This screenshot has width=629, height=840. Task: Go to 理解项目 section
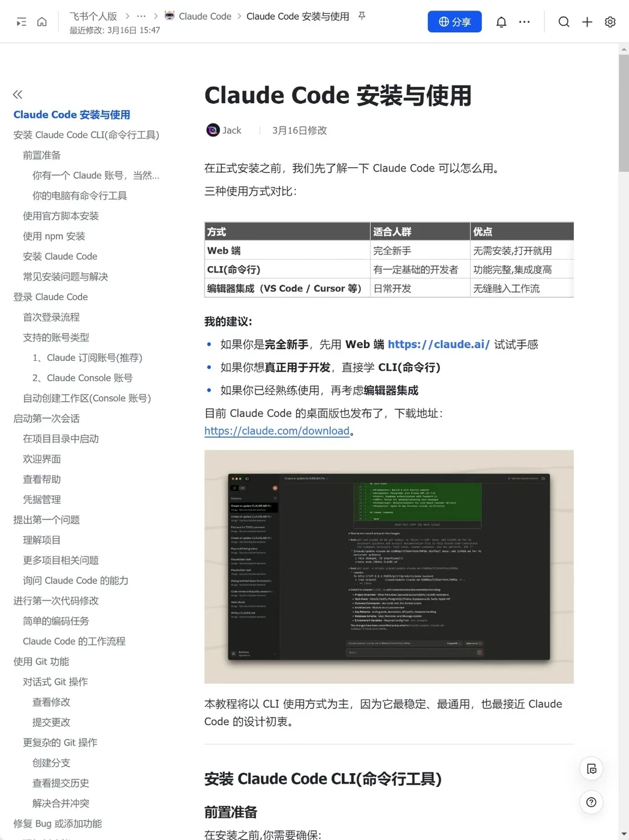41,540
